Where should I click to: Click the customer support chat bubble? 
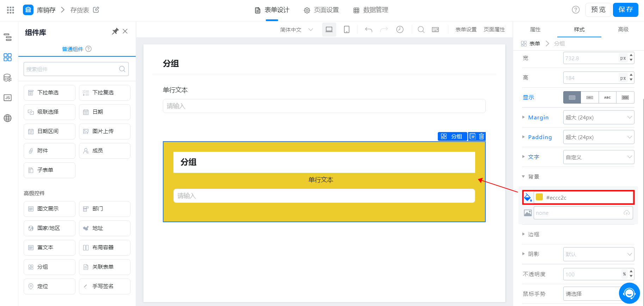(x=629, y=293)
